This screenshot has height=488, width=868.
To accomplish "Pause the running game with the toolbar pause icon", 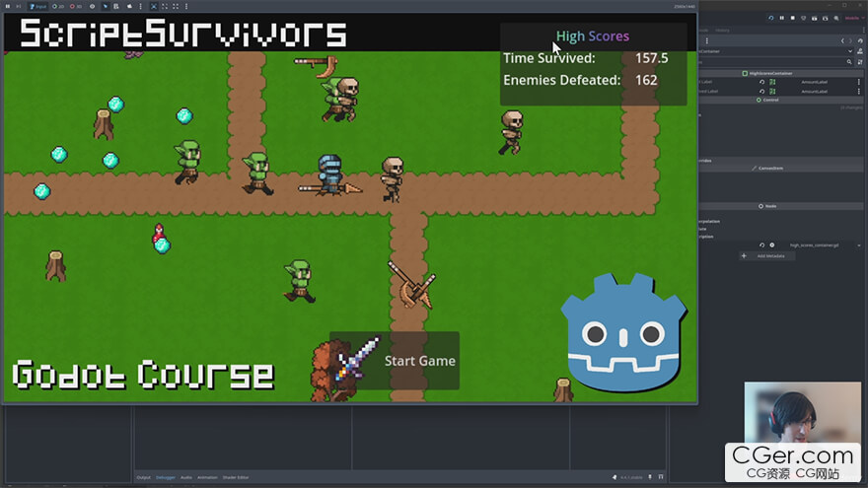I will point(8,6).
